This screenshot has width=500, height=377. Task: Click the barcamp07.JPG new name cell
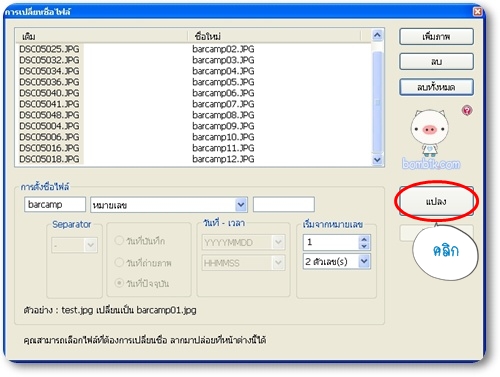click(223, 104)
